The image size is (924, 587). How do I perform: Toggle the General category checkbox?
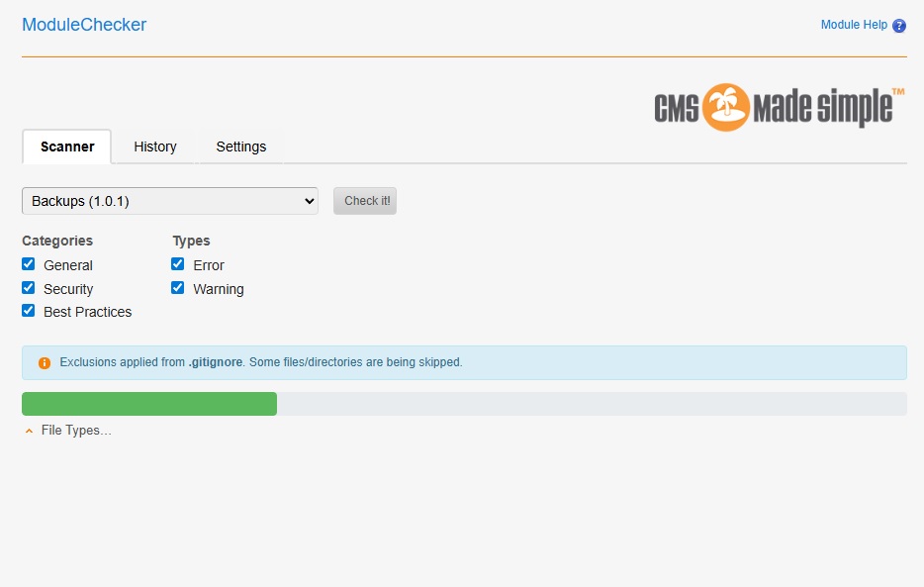pos(29,264)
